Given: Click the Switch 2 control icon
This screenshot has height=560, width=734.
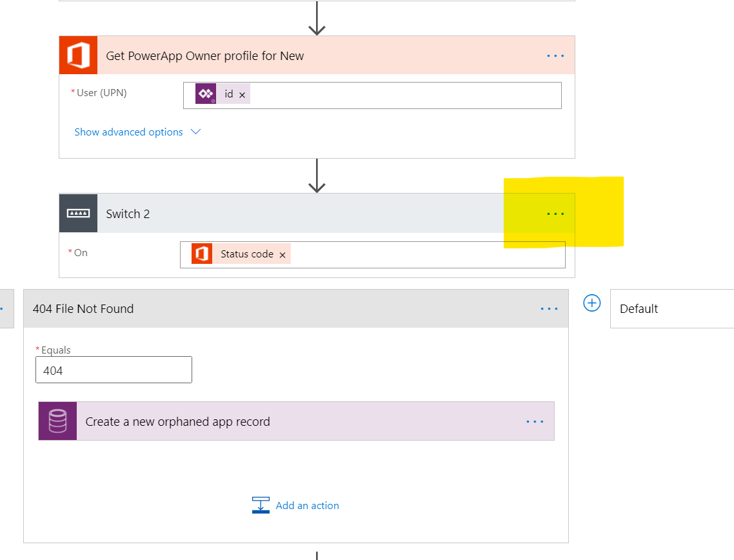Looking at the screenshot, I should pos(78,214).
